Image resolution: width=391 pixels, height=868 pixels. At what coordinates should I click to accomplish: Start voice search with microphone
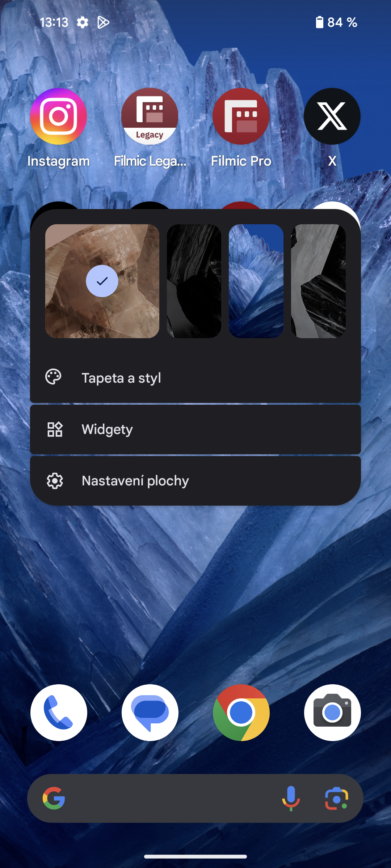point(291,798)
